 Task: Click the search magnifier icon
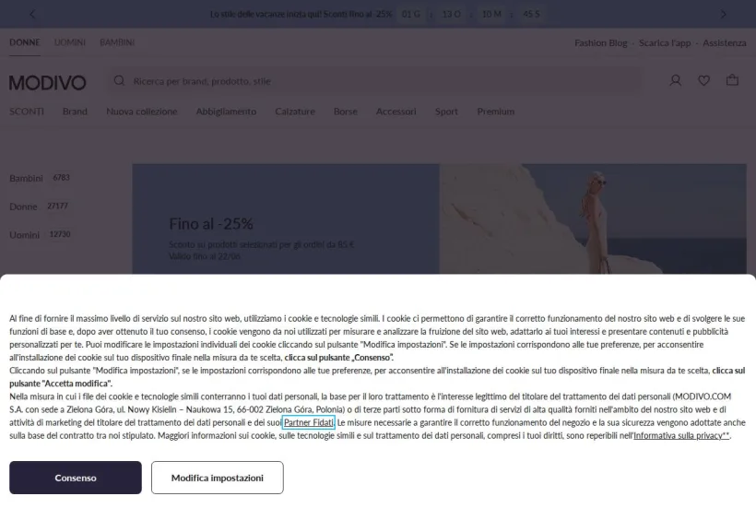[x=119, y=80]
